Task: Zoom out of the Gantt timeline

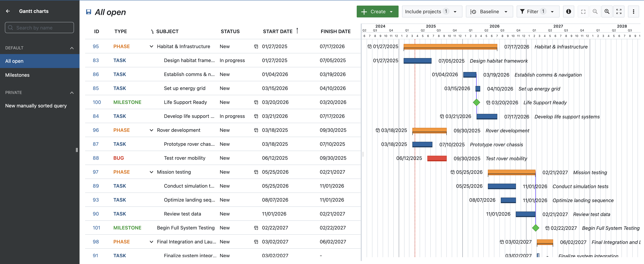Action: point(595,12)
